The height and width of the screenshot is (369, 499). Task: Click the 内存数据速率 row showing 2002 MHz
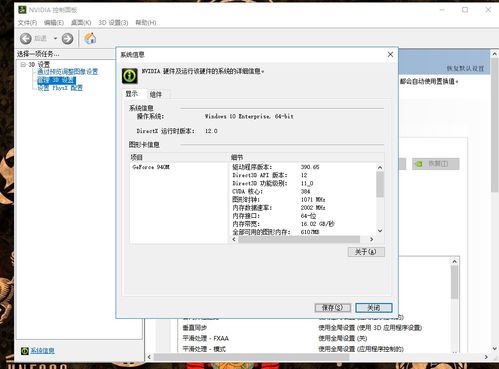pos(303,208)
